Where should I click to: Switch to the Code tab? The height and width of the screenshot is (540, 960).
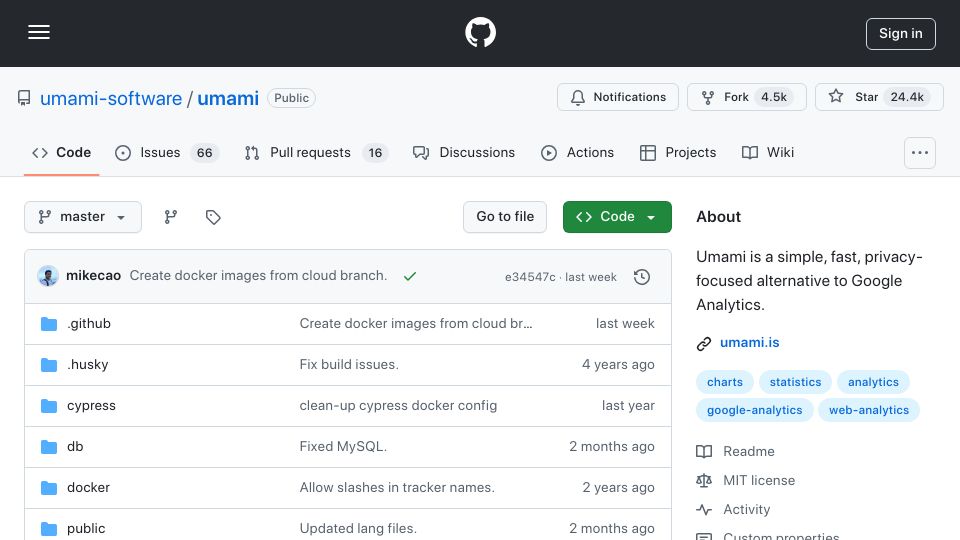[61, 152]
